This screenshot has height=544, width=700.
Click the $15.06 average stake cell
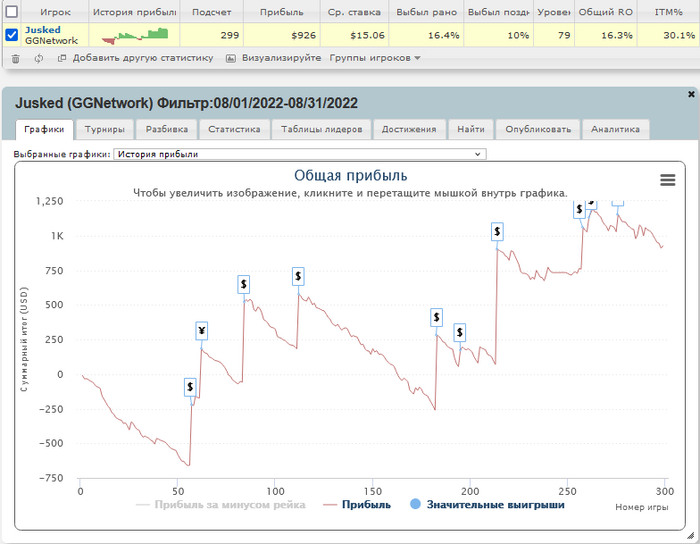click(x=354, y=35)
